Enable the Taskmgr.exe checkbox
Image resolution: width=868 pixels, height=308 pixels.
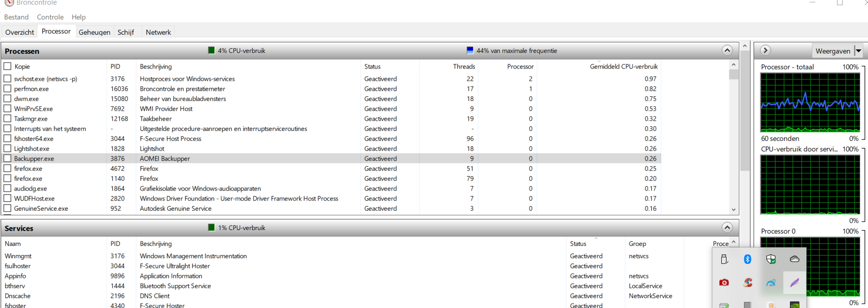8,118
